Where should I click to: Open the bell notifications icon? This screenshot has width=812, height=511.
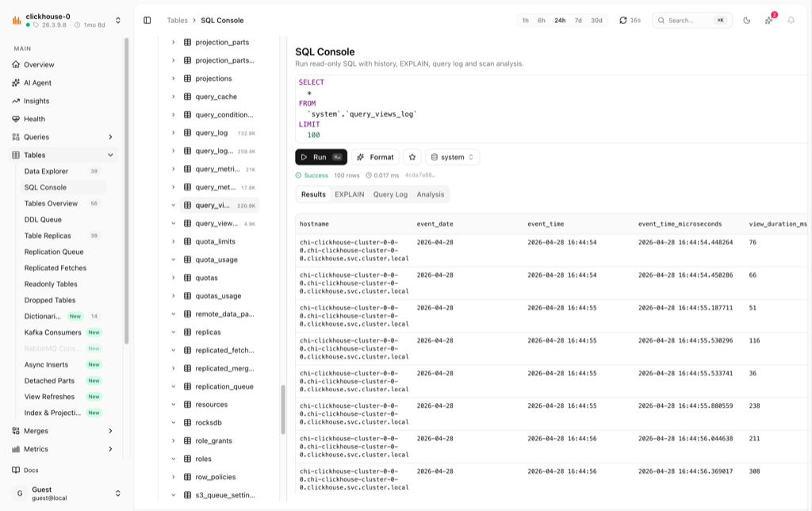click(791, 20)
